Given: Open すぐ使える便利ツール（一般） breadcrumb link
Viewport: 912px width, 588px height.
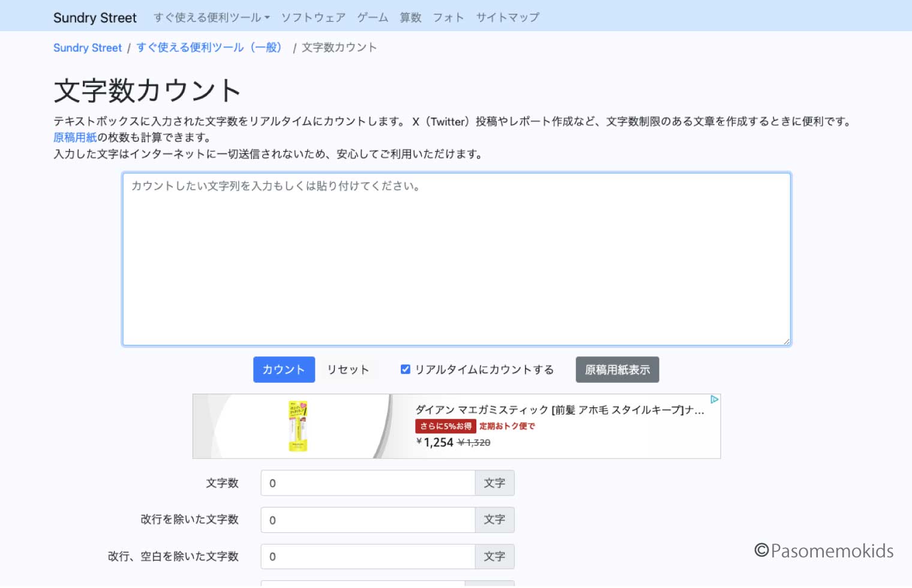Looking at the screenshot, I should 209,47.
